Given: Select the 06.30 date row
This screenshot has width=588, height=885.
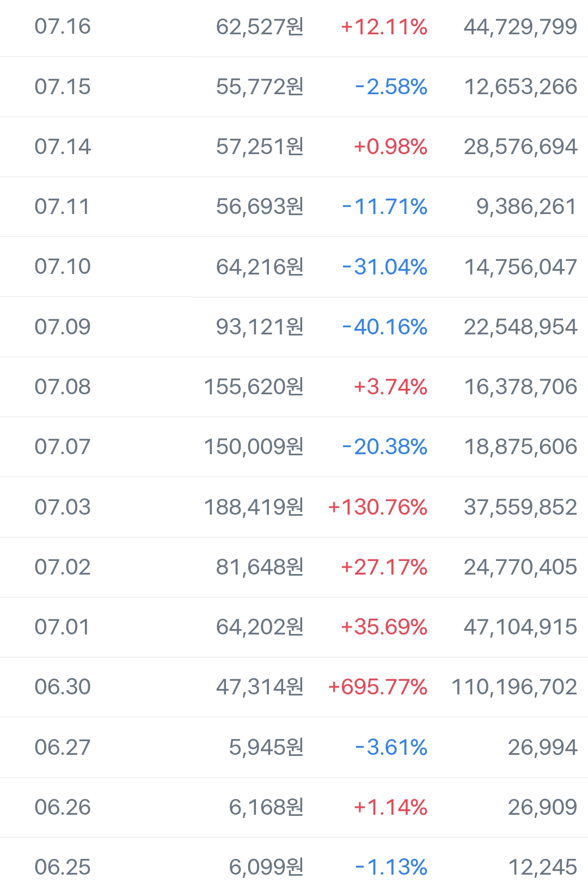Looking at the screenshot, I should click(x=294, y=687).
